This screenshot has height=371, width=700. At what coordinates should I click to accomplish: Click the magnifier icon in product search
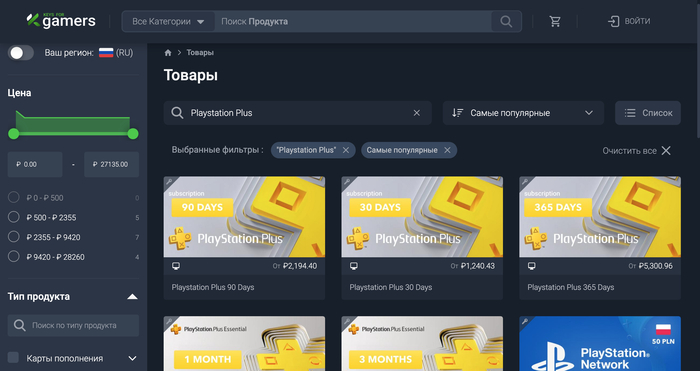click(x=177, y=113)
